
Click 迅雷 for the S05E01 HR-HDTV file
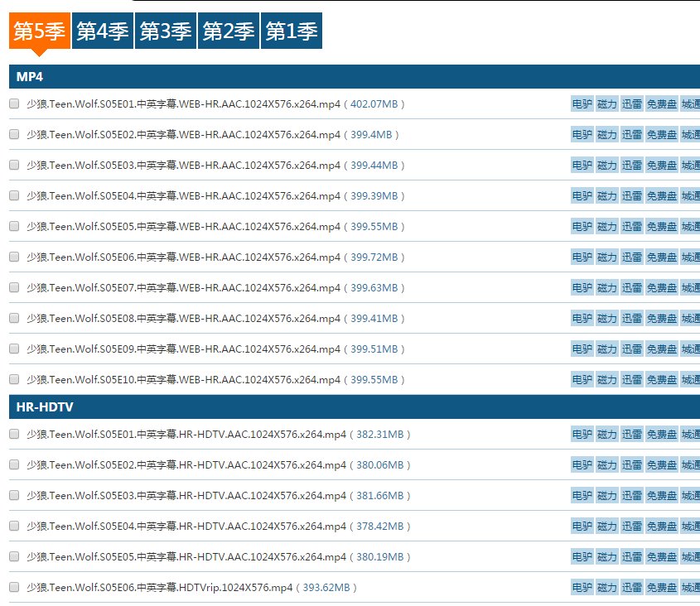632,435
